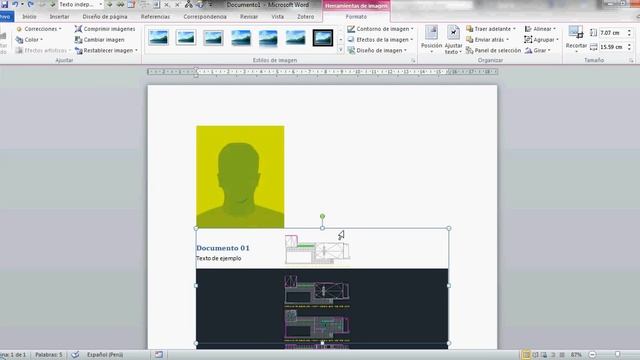The image size is (640, 360).
Task: Save the document with the floppy disk icon
Action: tap(4, 4)
